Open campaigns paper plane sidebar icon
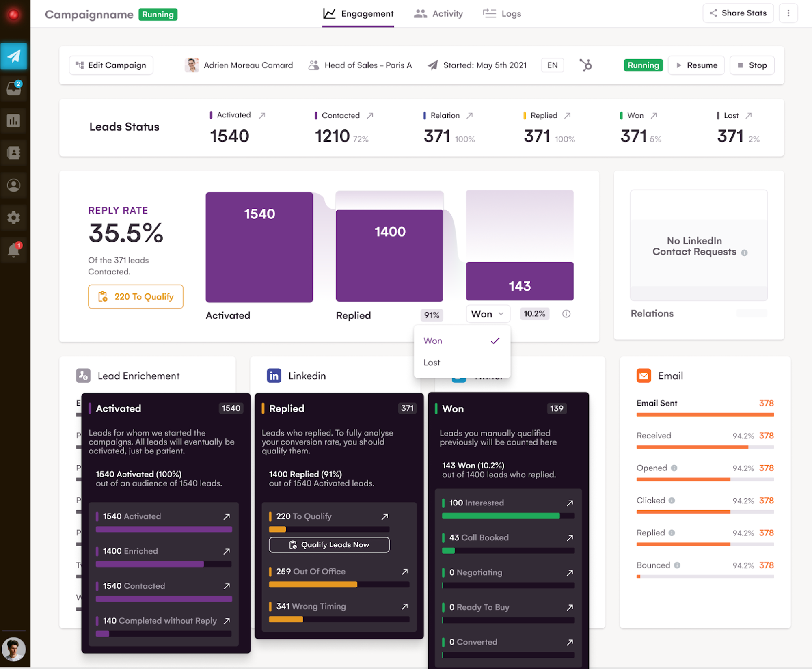The height and width of the screenshot is (669, 812). [x=14, y=56]
